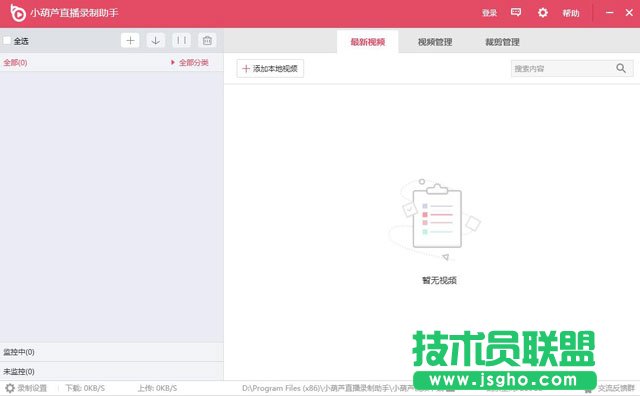This screenshot has height=396, width=640.
Task: Select the 未监控(0) section
Action: 111,372
